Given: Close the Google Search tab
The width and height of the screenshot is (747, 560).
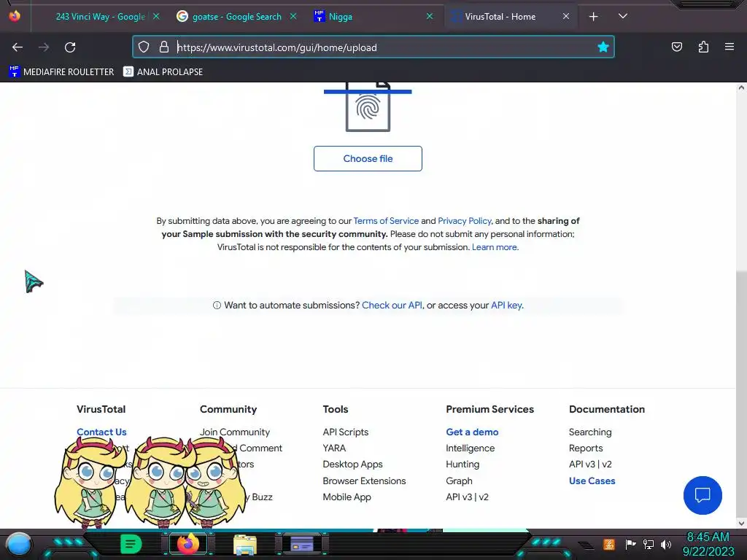Looking at the screenshot, I should coord(293,16).
